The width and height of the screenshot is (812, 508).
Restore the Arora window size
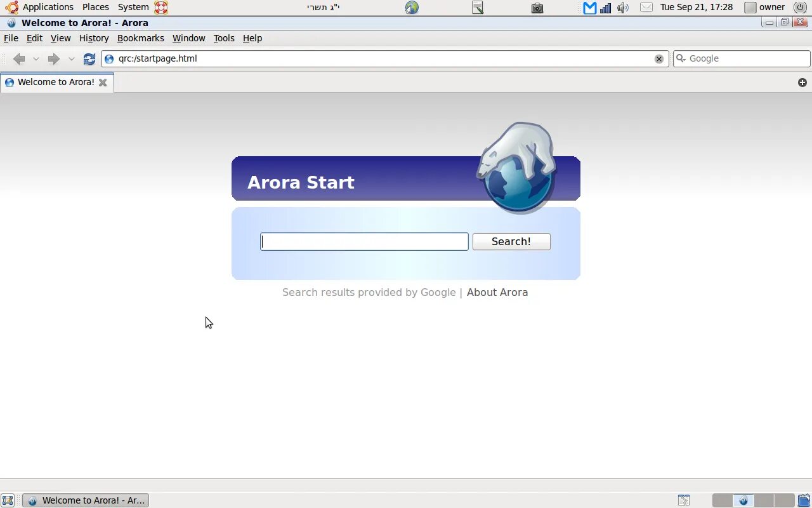coord(785,22)
